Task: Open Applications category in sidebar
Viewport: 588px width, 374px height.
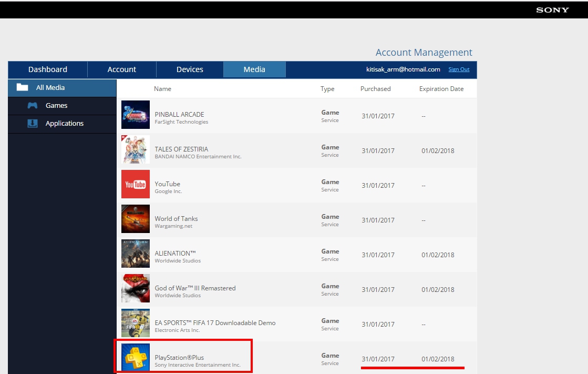Action: point(62,124)
